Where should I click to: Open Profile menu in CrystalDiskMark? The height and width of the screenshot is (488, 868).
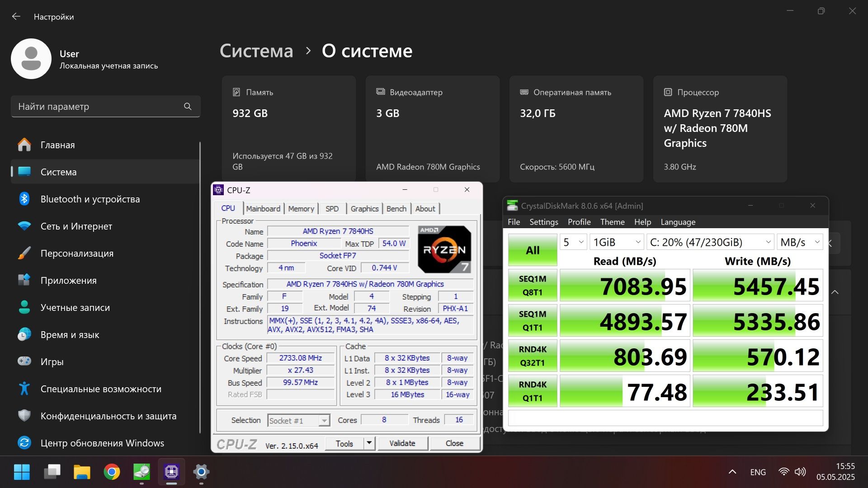coord(579,222)
